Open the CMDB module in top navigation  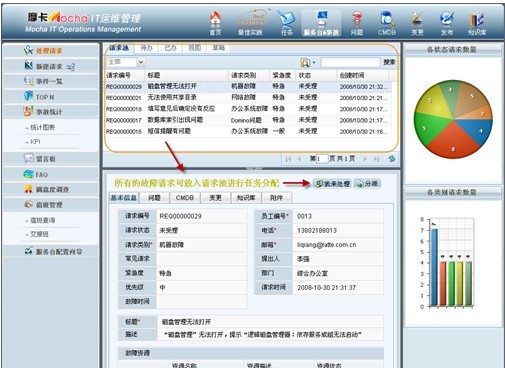tap(387, 23)
